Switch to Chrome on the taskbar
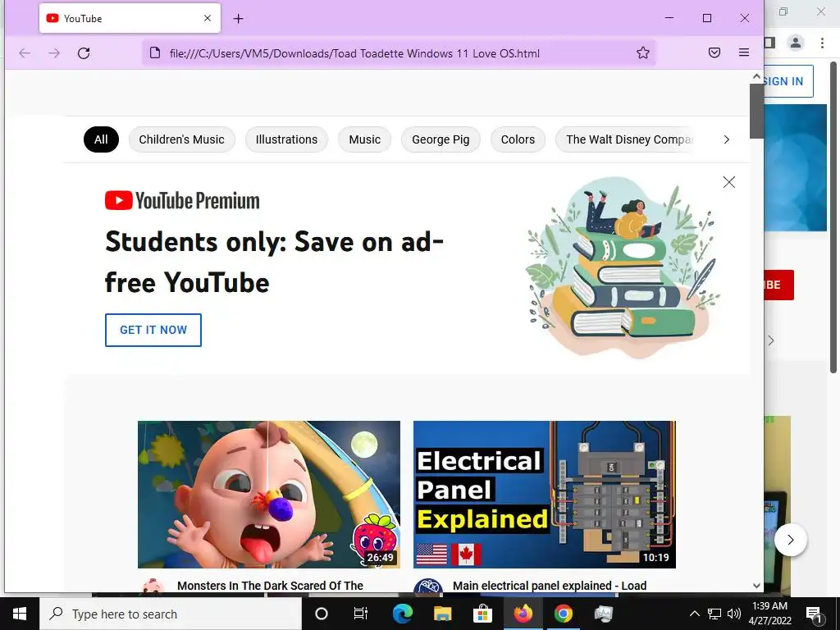The width and height of the screenshot is (840, 630). 563,614
